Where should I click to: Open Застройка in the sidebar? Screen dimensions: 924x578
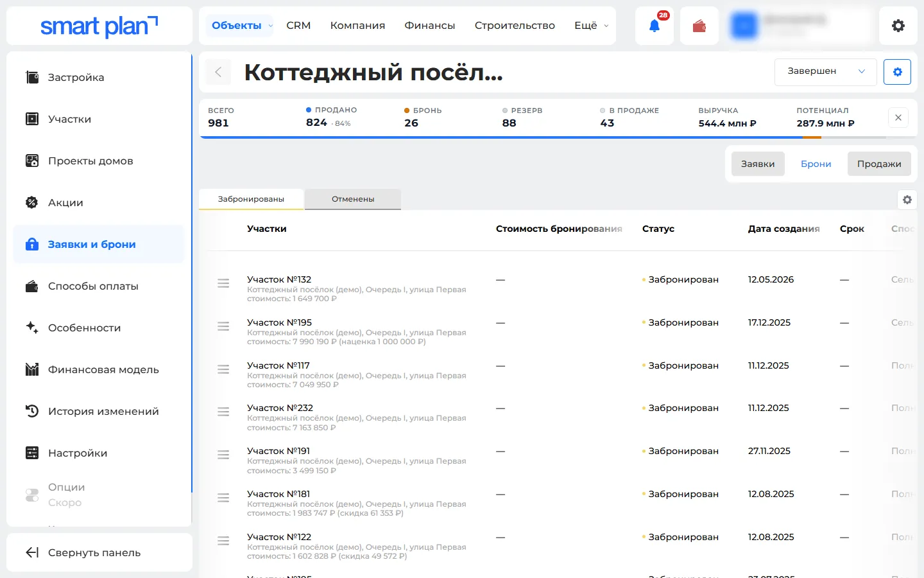[x=99, y=77]
